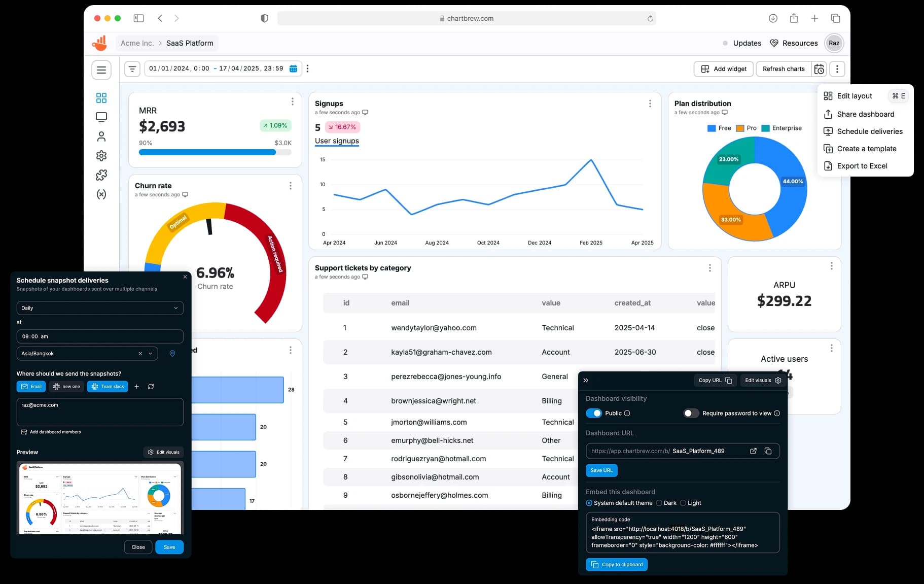Click the calendar icon in date range
Image resolution: width=924 pixels, height=584 pixels.
tap(293, 68)
